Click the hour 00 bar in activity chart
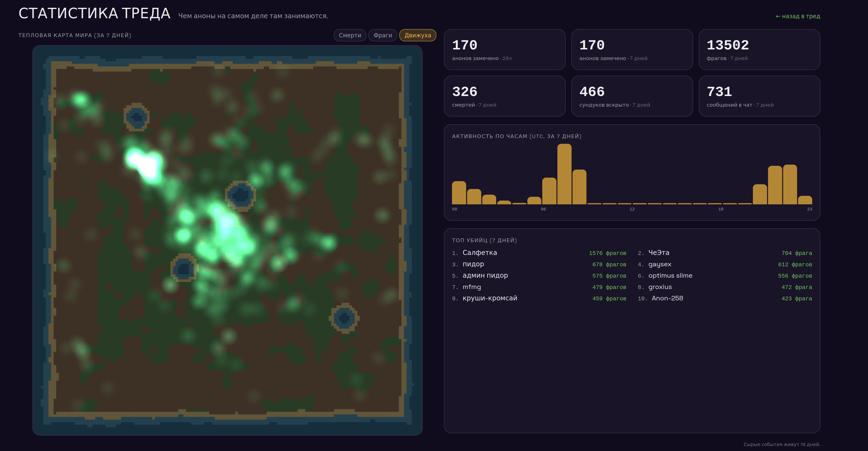The width and height of the screenshot is (868, 451). (459, 193)
